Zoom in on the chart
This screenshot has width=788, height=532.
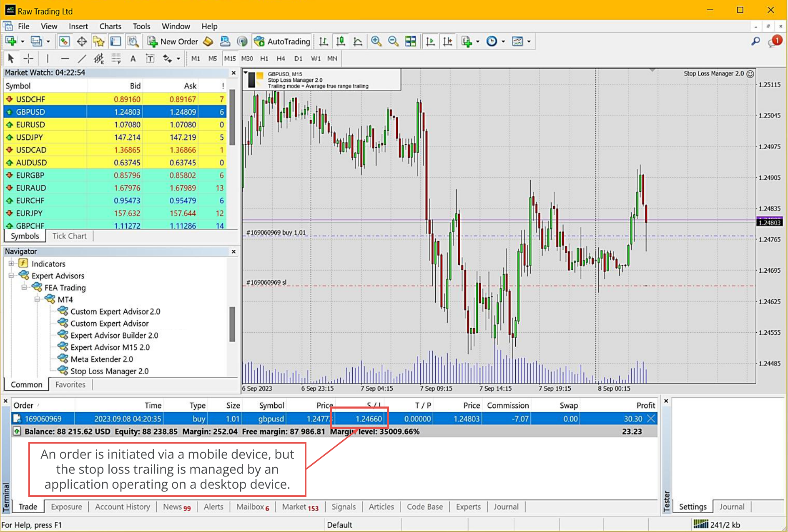pos(376,41)
